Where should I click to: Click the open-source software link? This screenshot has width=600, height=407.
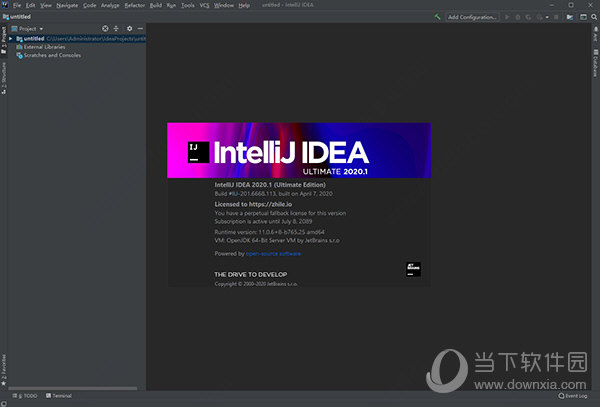pyautogui.click(x=273, y=254)
